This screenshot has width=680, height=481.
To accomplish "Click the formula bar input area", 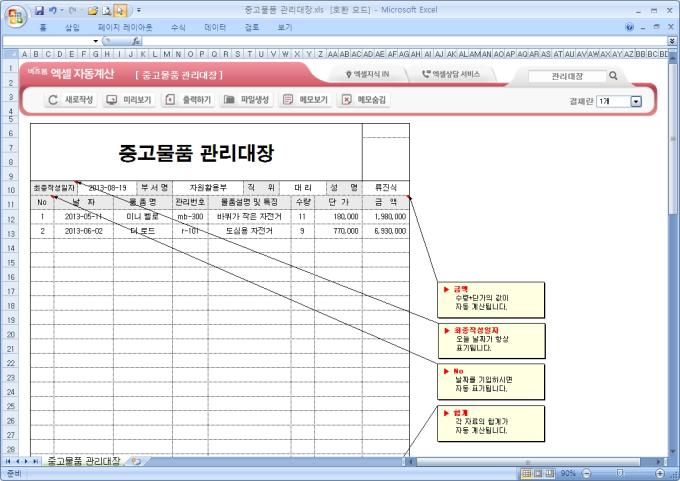I will point(403,41).
